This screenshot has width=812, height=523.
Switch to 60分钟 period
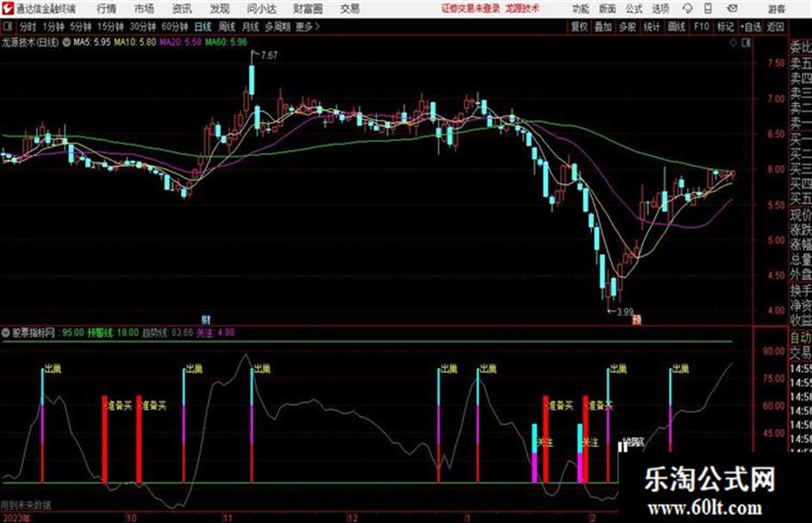click(x=174, y=27)
